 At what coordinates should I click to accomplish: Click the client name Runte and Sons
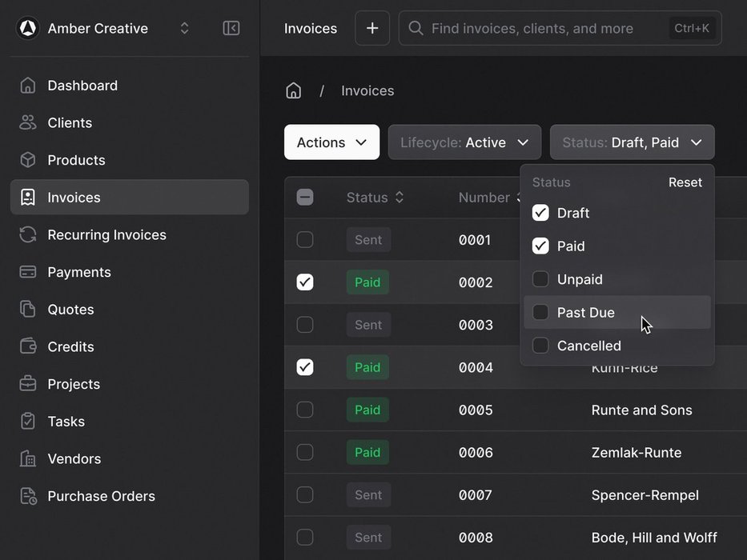[x=641, y=410]
